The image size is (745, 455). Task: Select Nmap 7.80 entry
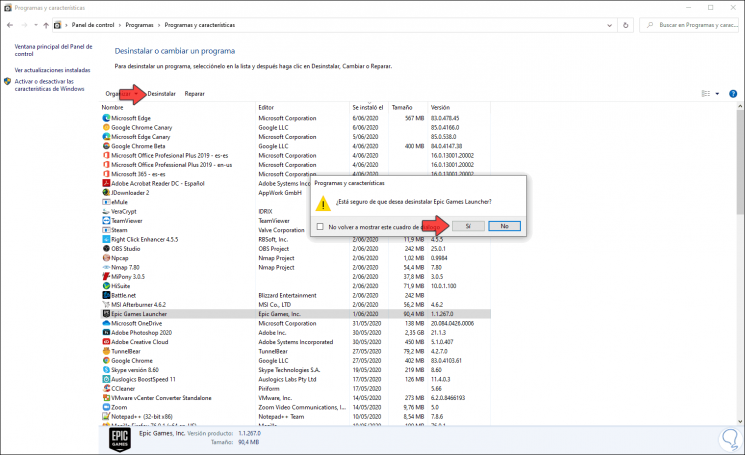125,267
